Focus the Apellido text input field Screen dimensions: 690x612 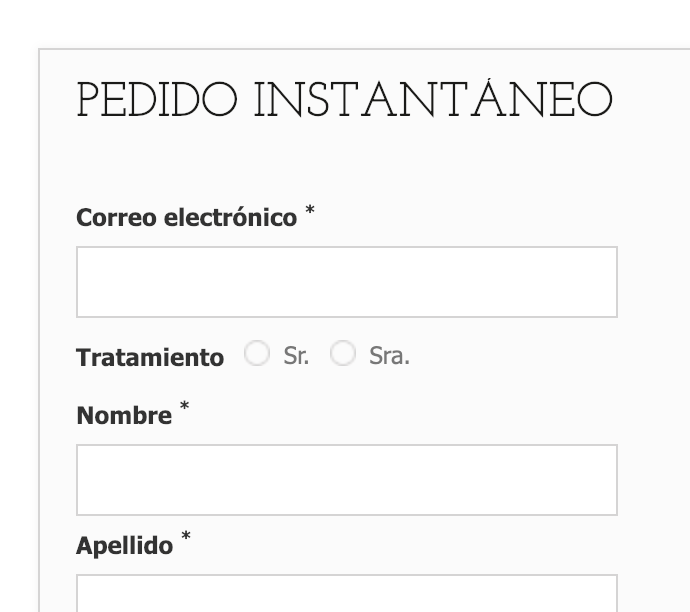coord(347,593)
